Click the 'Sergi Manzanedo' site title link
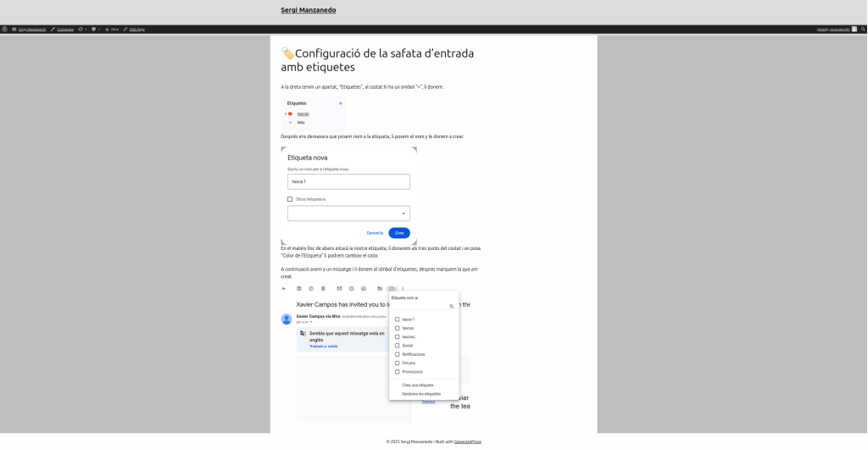 coord(309,11)
